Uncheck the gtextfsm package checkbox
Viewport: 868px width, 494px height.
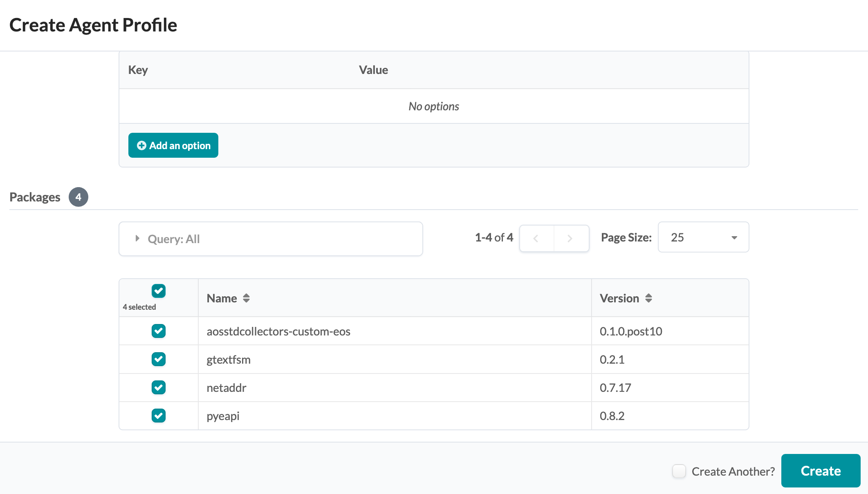[159, 359]
